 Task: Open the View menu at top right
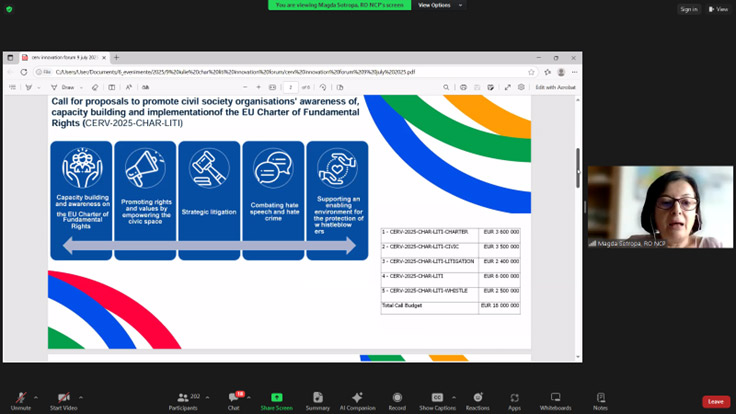click(x=718, y=9)
